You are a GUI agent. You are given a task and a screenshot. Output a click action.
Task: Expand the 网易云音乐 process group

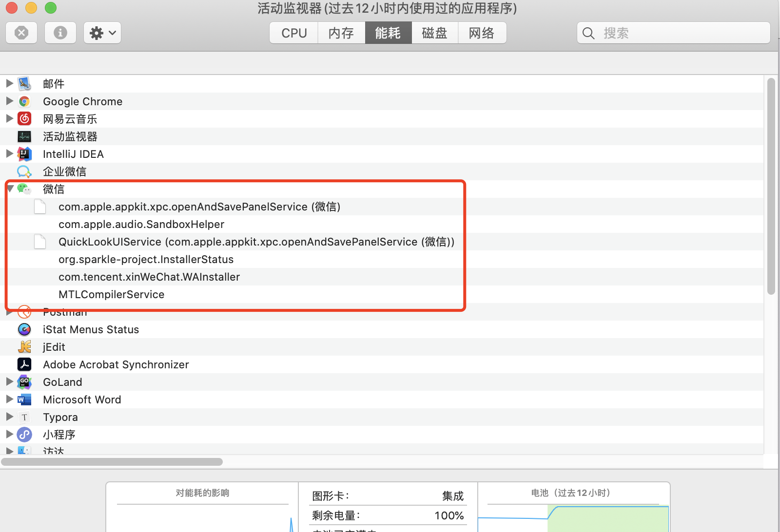coord(9,118)
